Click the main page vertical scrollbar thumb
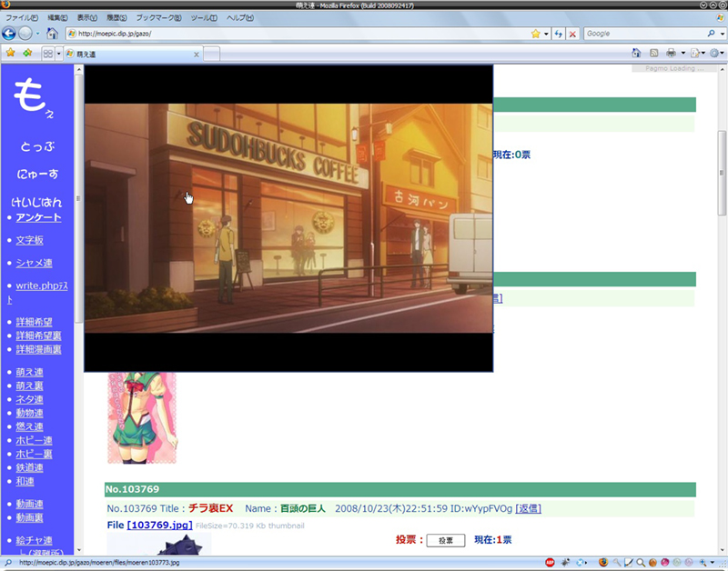Viewport: 728px width, 571px height. tap(722, 173)
